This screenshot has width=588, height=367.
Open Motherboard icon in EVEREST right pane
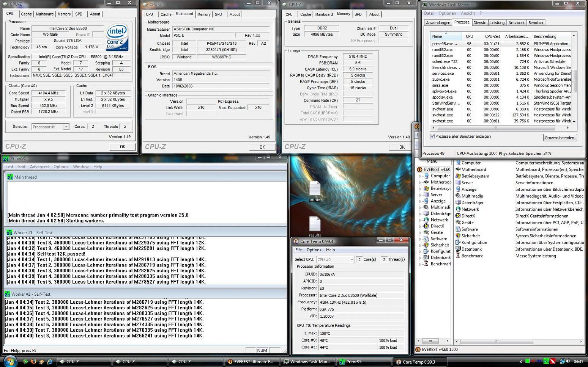[458, 169]
